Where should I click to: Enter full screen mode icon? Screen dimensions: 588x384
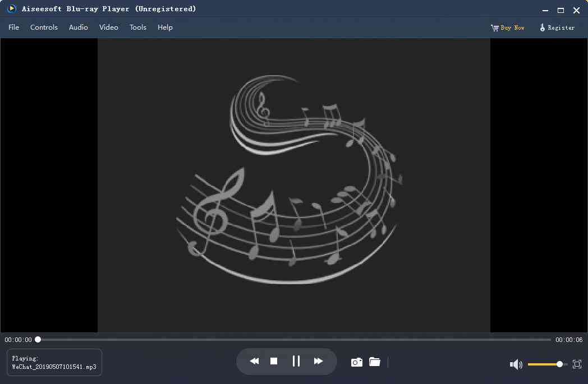tap(577, 364)
